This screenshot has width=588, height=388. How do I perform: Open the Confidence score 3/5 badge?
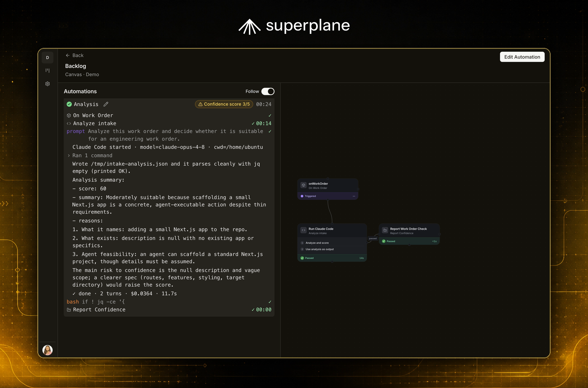[x=224, y=104]
